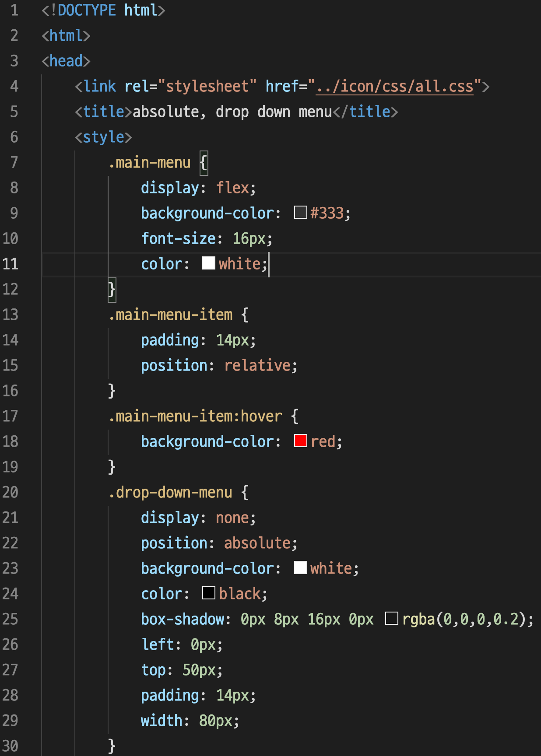
Task: Open the rgba box-shadow color swatch
Action: [x=392, y=618]
